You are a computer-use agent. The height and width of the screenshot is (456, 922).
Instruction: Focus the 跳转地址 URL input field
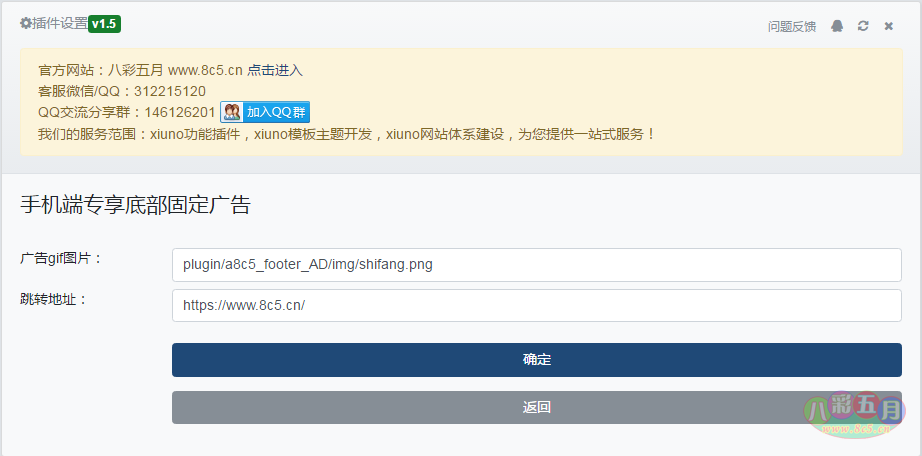pyautogui.click(x=536, y=305)
